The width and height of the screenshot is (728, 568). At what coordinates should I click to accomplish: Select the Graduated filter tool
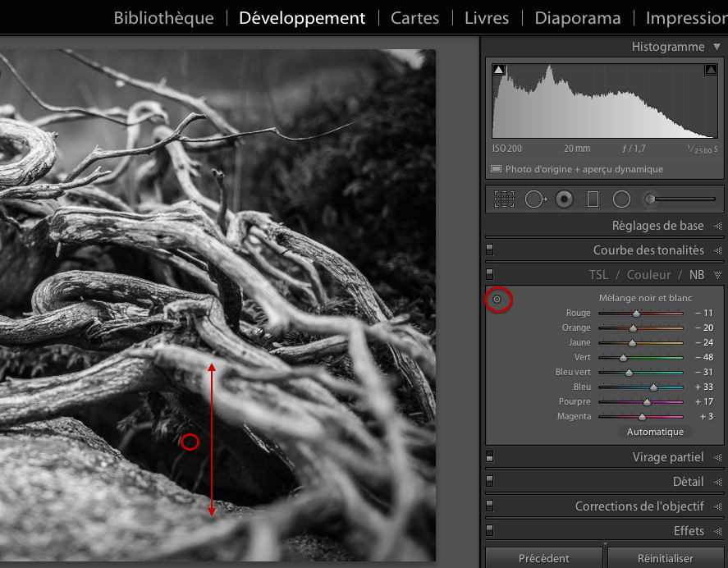[x=593, y=198]
